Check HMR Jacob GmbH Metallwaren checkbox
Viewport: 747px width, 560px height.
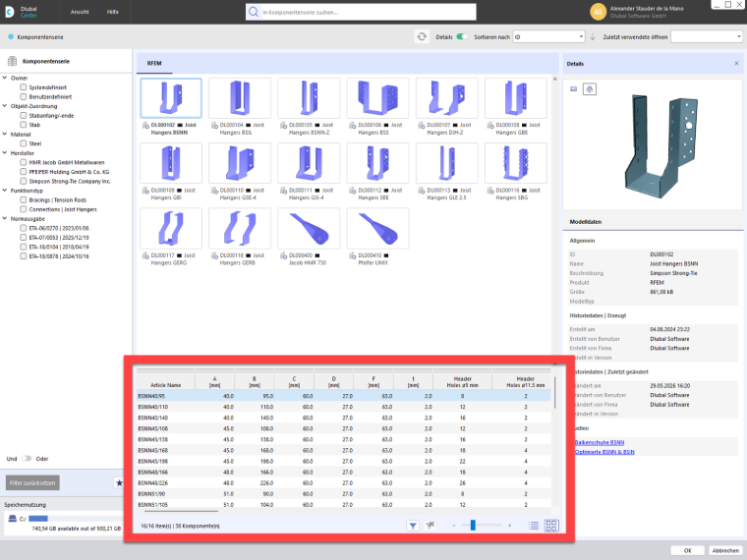pyautogui.click(x=23, y=162)
